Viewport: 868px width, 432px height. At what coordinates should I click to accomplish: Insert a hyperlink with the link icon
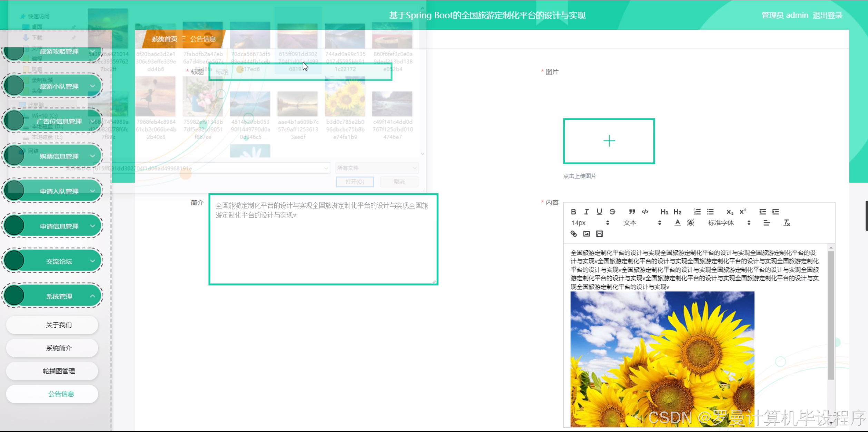point(573,234)
